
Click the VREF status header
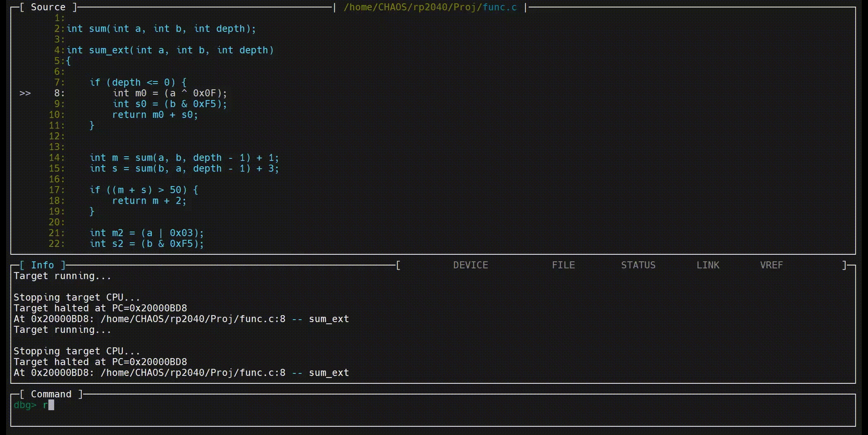pyautogui.click(x=771, y=265)
